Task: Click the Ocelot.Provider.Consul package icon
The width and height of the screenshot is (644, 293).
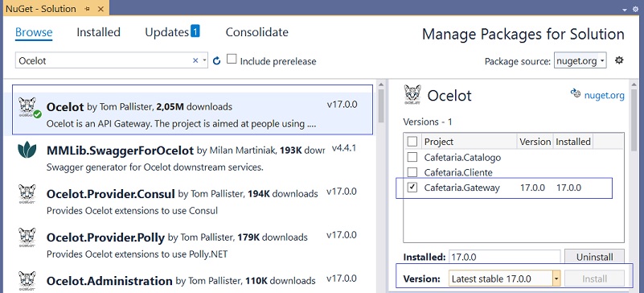Action: point(27,193)
